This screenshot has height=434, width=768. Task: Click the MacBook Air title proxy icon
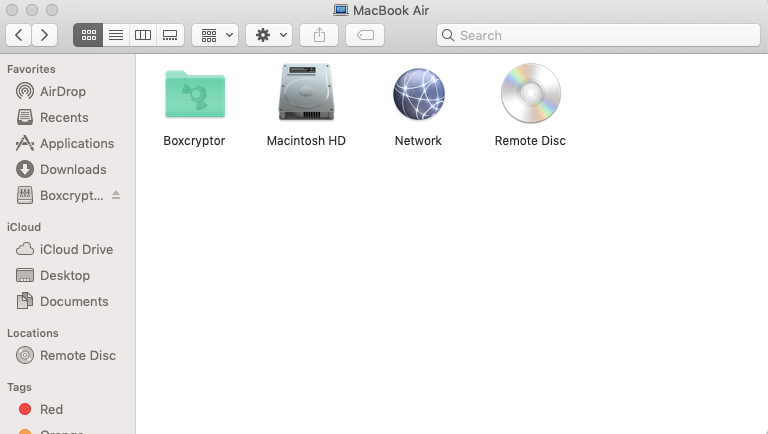341,10
